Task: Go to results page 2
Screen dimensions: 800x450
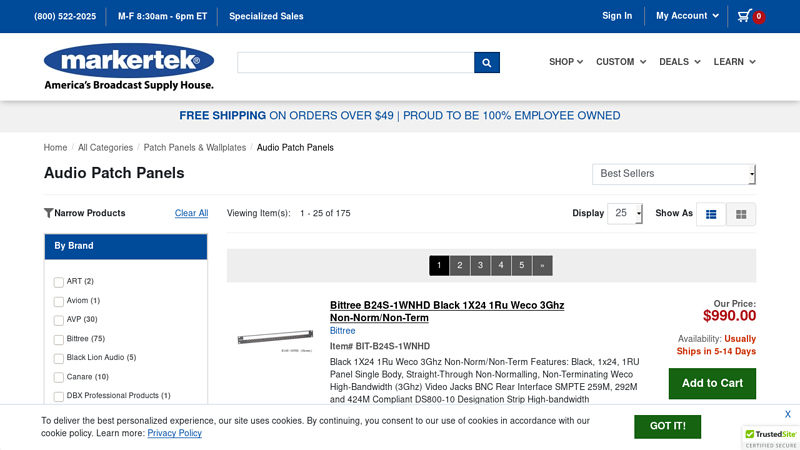Action: pos(460,265)
